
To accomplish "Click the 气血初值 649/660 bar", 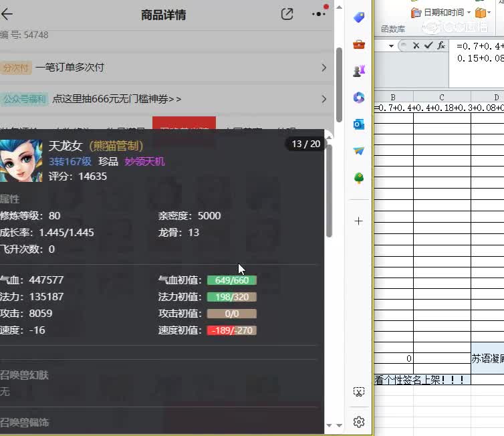I will [232, 280].
